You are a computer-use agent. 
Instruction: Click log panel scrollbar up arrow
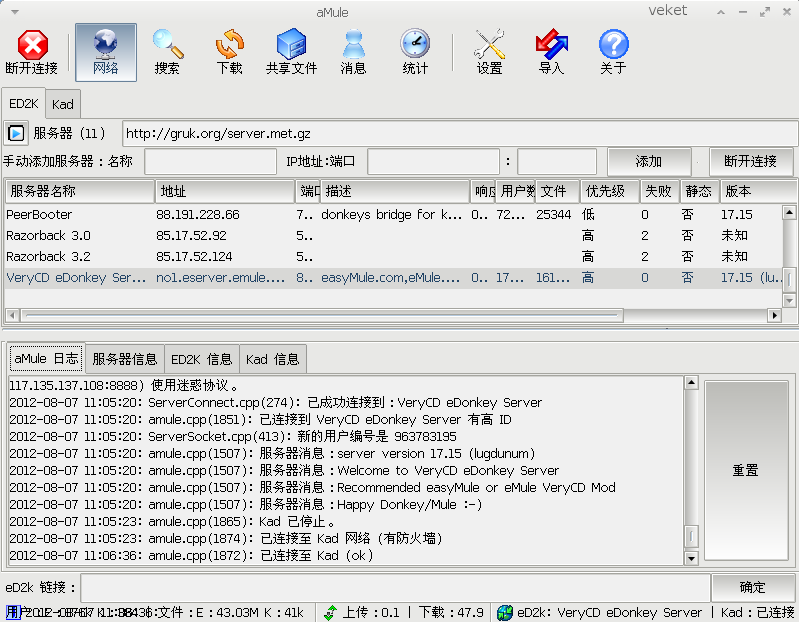(691, 383)
